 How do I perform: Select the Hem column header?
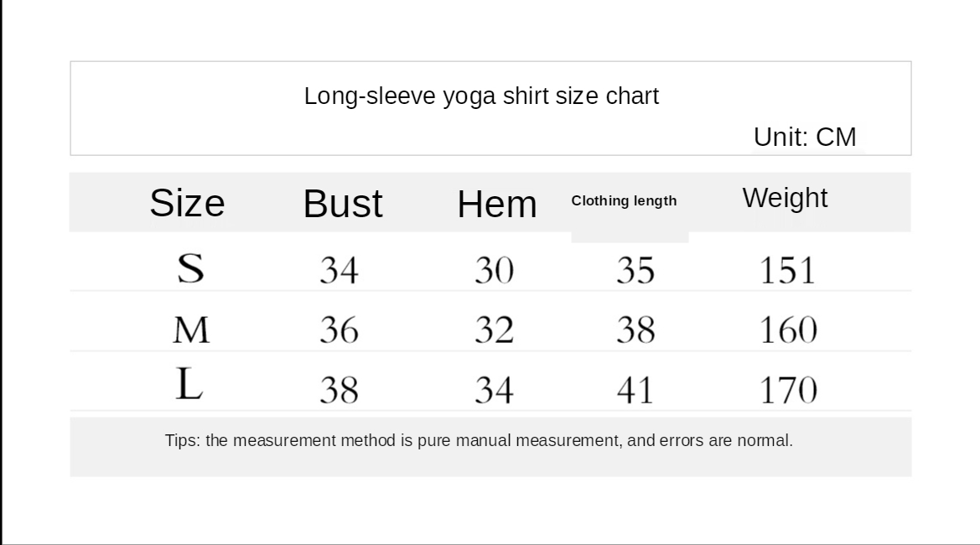496,205
